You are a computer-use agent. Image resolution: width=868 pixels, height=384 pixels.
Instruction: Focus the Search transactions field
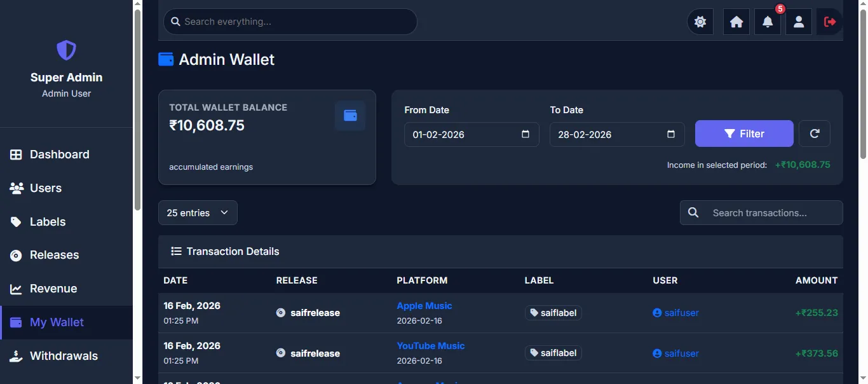pos(761,213)
